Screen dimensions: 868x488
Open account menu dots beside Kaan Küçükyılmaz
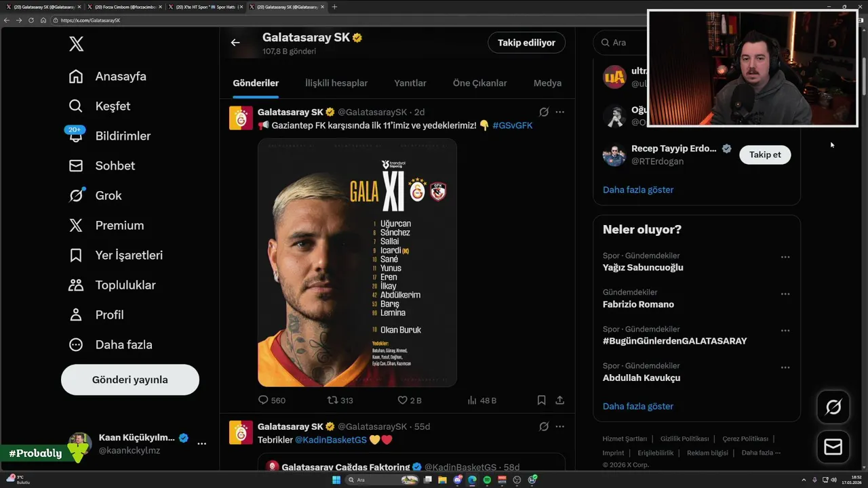tap(201, 443)
